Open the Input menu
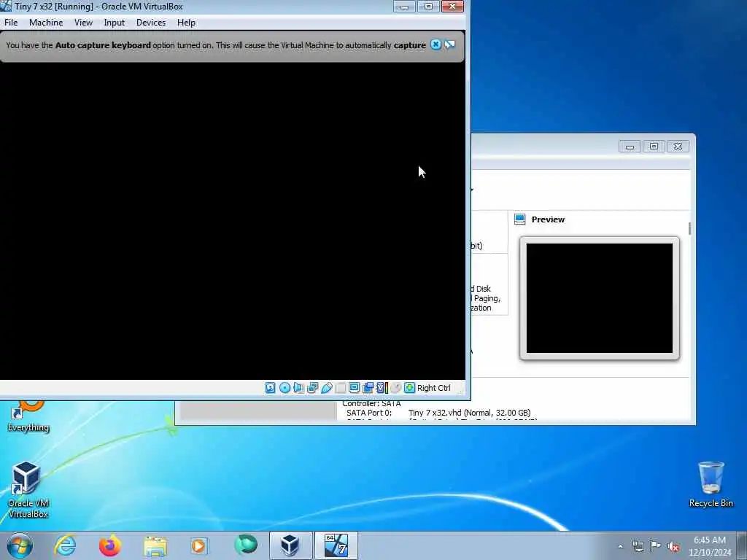 (x=115, y=23)
